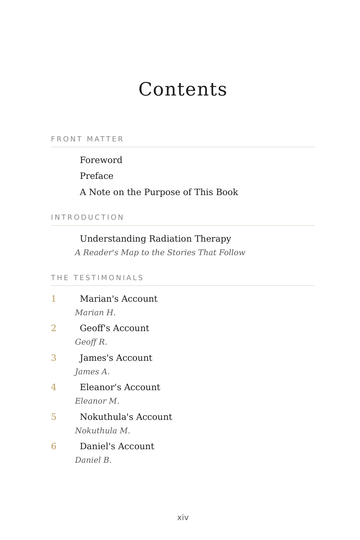This screenshot has width=360, height=540.
Task: Open Understanding Radiation Therapy chapter
Action: tap(155, 239)
